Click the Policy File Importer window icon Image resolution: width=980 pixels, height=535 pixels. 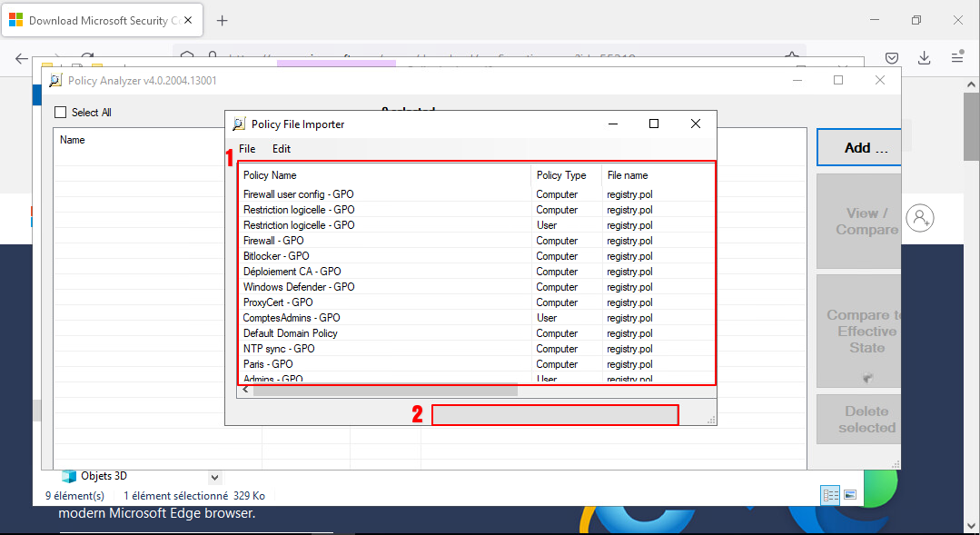[239, 124]
